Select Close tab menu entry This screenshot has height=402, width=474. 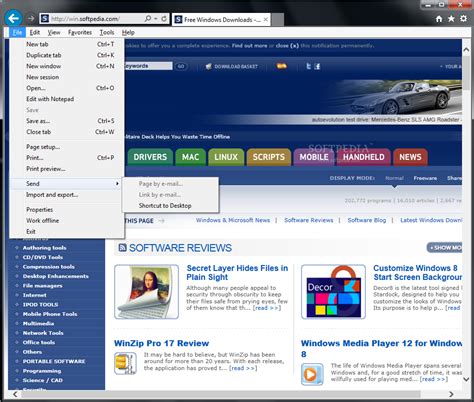pyautogui.click(x=67, y=132)
